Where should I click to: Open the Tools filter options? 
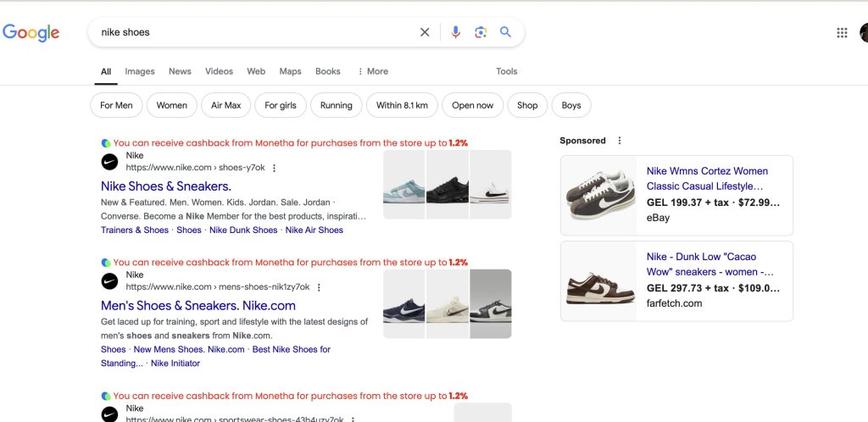click(507, 71)
